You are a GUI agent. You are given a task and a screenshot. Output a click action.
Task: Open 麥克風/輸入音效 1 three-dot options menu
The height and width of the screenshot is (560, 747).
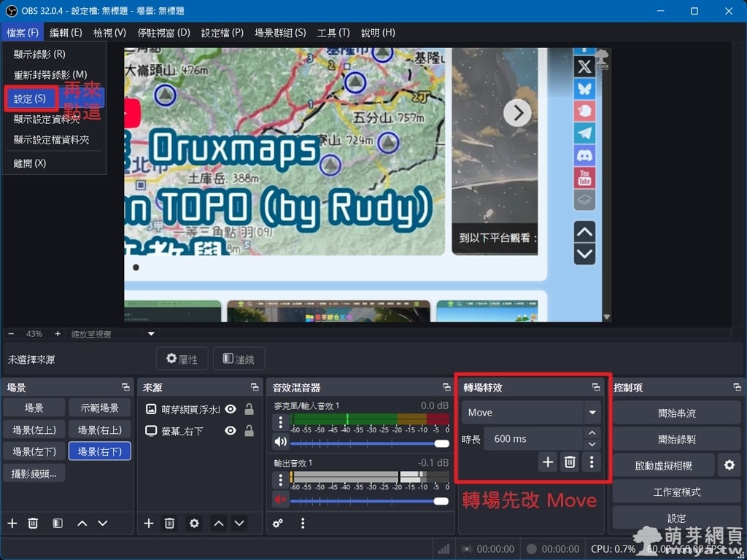(x=280, y=422)
